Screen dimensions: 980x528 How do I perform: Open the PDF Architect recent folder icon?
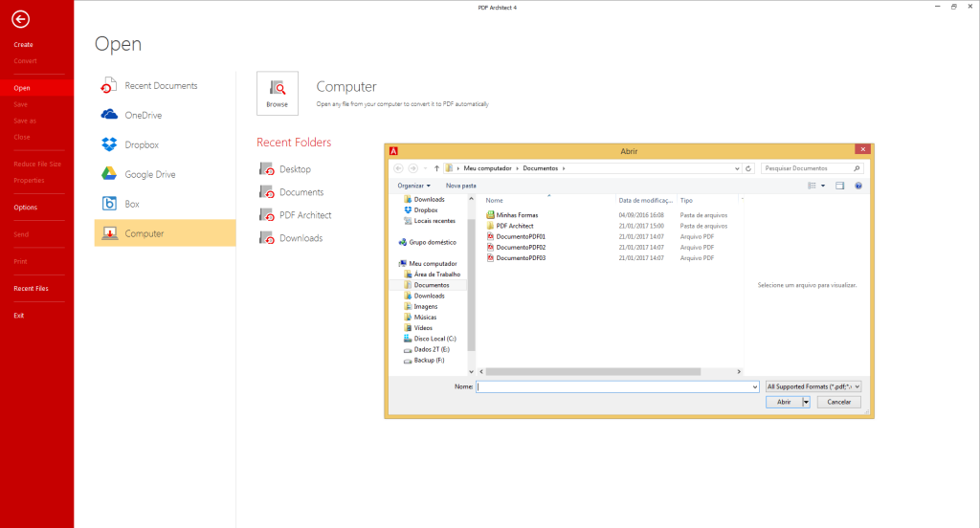267,215
